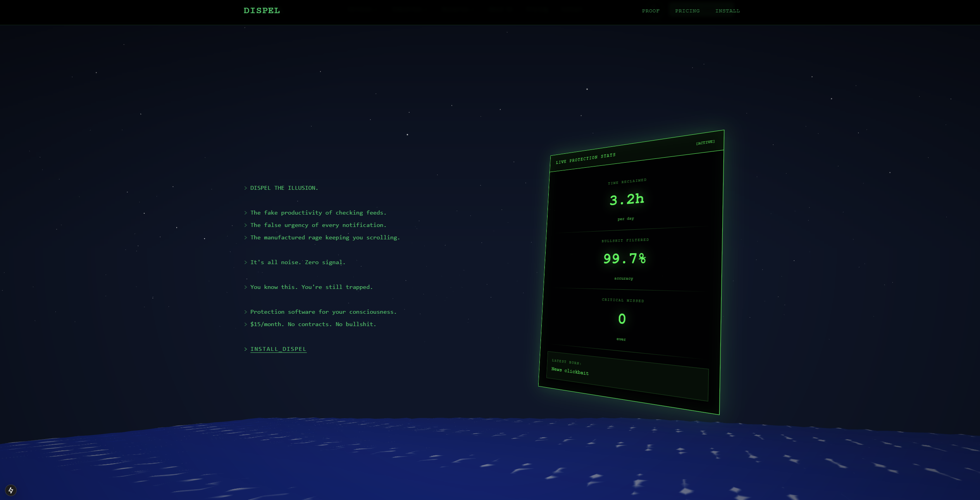Click "Protection software for your consciousness" line

click(x=323, y=312)
